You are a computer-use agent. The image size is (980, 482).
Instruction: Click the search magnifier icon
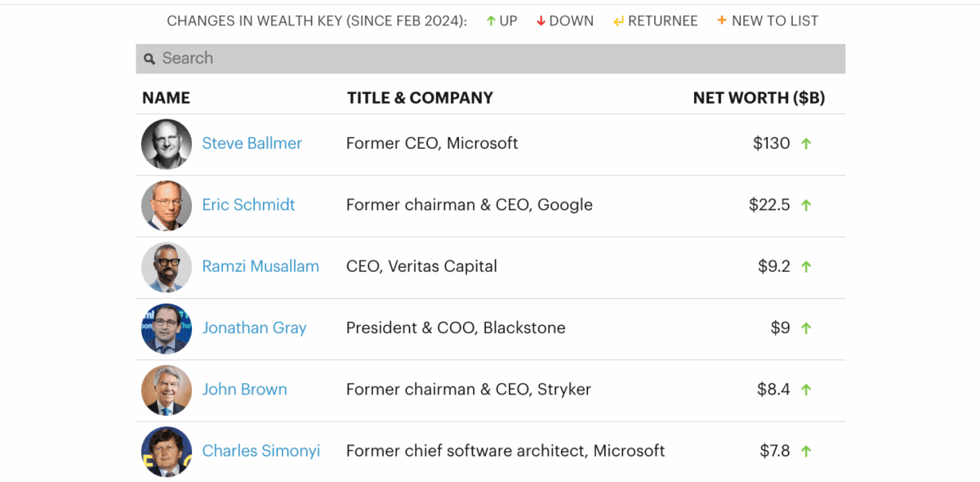coord(149,59)
